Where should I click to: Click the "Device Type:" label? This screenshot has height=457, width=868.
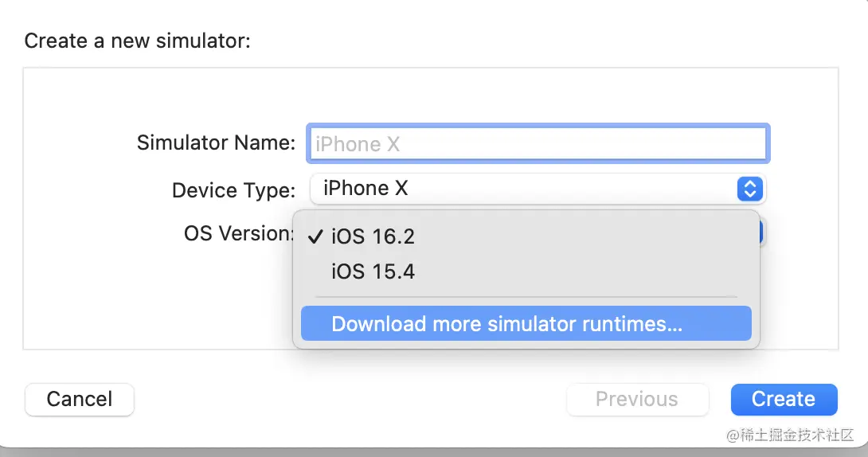click(x=233, y=190)
